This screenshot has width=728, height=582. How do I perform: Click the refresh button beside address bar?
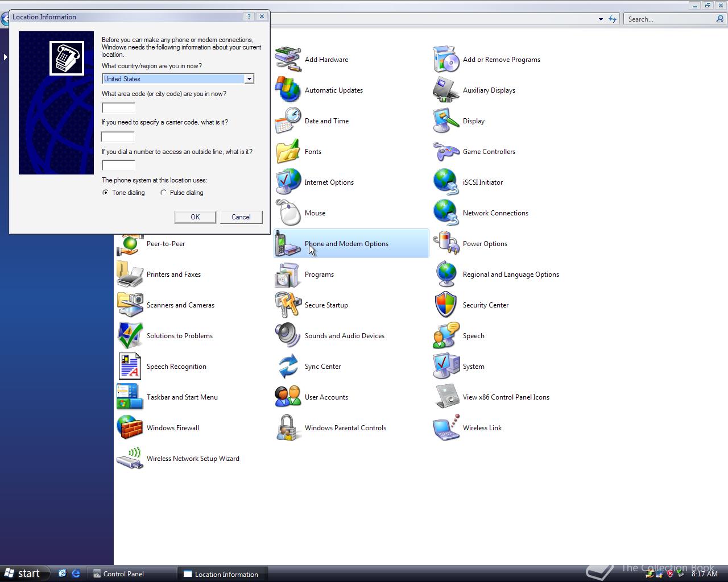point(613,19)
